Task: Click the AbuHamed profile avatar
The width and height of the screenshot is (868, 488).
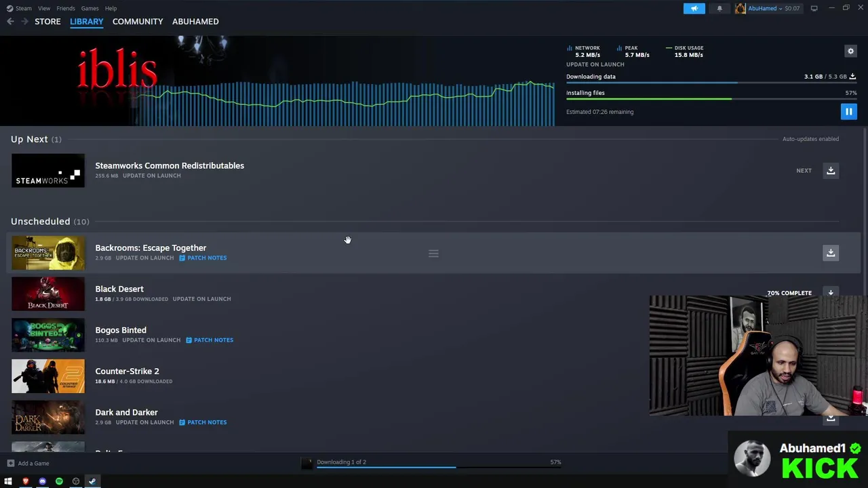Action: click(x=740, y=8)
